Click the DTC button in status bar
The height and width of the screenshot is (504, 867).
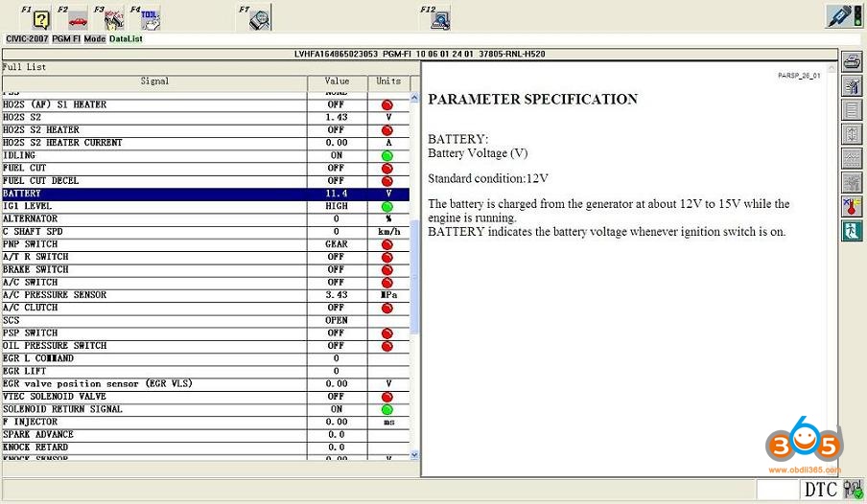tap(820, 490)
